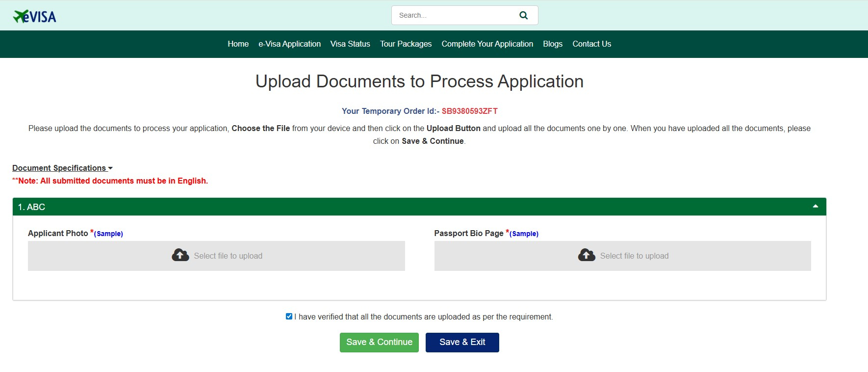
Task: Expand the Document Specifications dropdown
Action: tap(62, 168)
